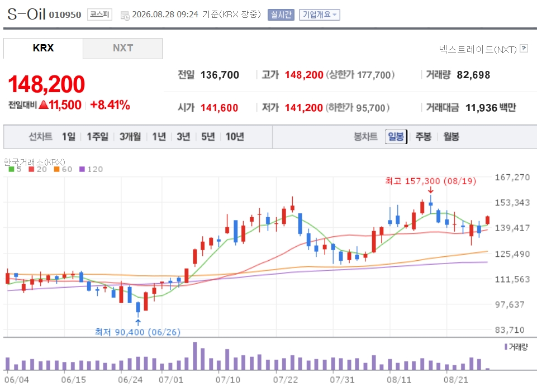The width and height of the screenshot is (537, 392).
Task: Expand the 기업개요 dropdown
Action: (320, 15)
